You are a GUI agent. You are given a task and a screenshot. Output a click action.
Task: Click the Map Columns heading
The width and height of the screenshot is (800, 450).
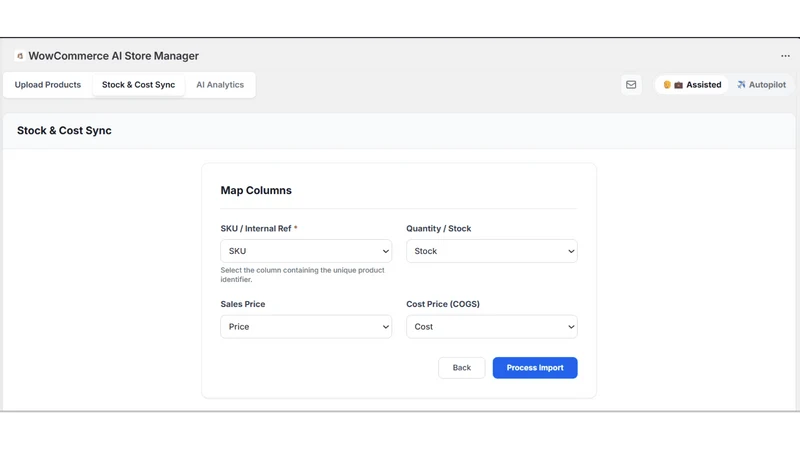pos(256,190)
